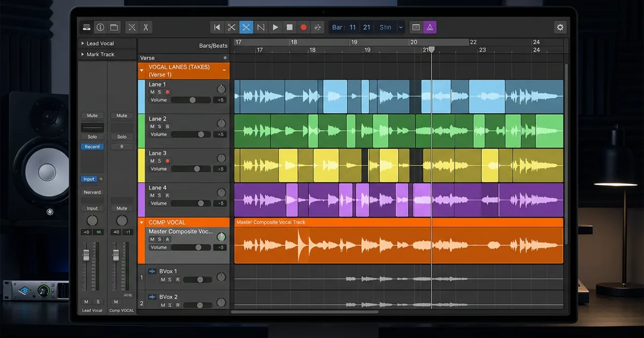
Task: Click the S button at Lead Vocal strip bottom
Action: 98,302
